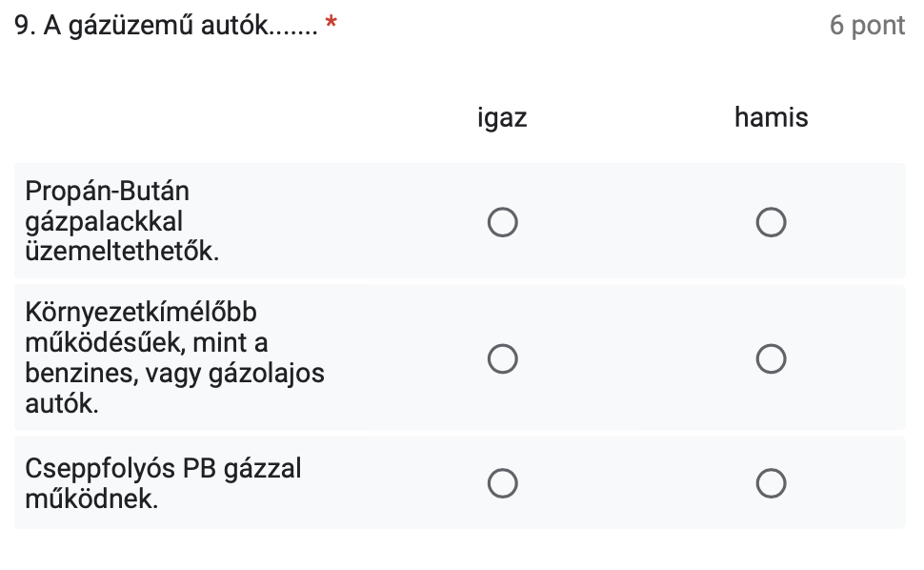Viewport: 924px width, 570px height.
Task: Click the 'Környezetkímélőbb' word in second row
Action: coord(142,313)
